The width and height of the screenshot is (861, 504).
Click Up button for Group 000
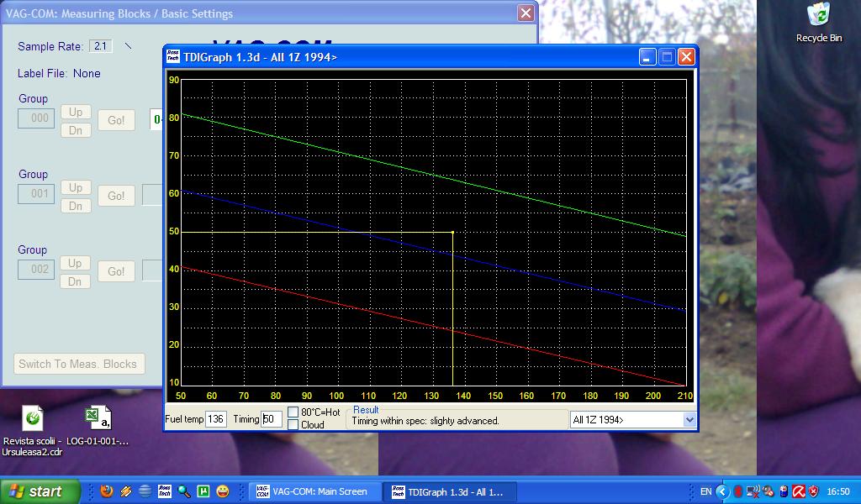coord(76,112)
